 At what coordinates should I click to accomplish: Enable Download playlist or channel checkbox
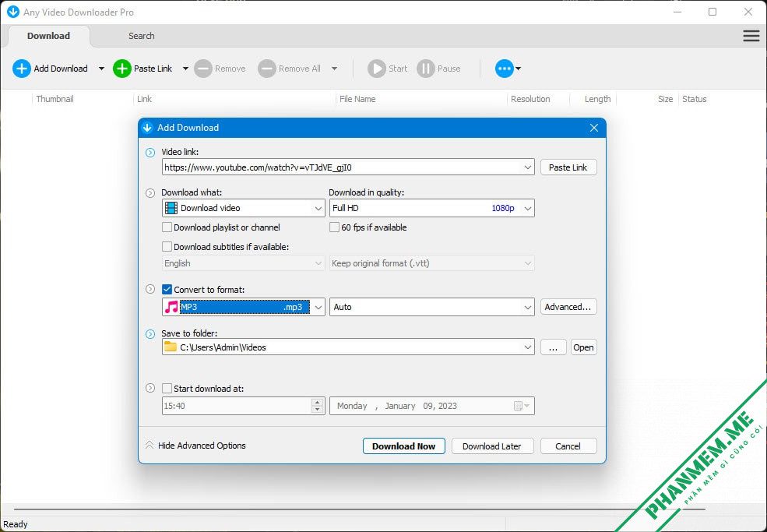[x=167, y=227]
